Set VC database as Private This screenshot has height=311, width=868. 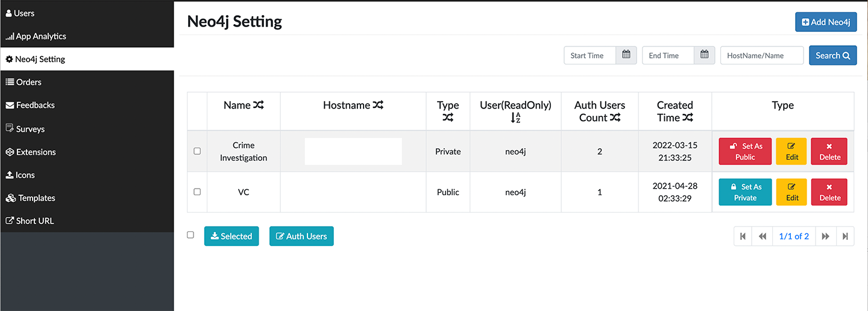pos(745,192)
